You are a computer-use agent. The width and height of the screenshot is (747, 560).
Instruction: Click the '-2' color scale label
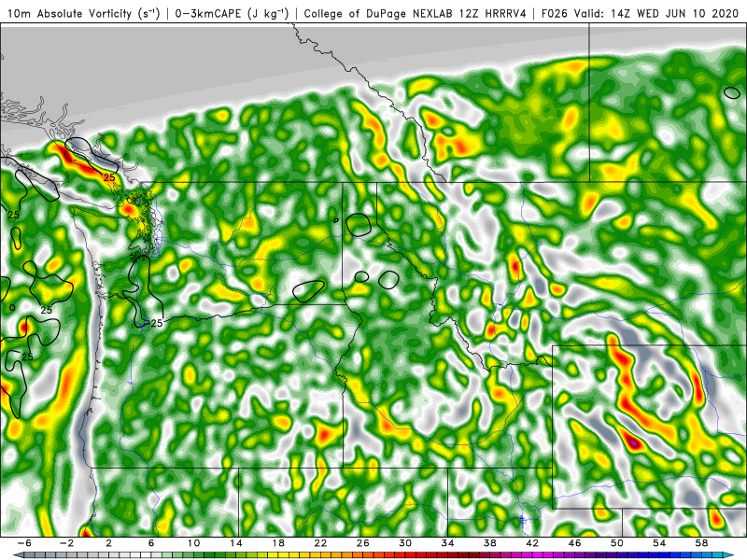[x=66, y=543]
